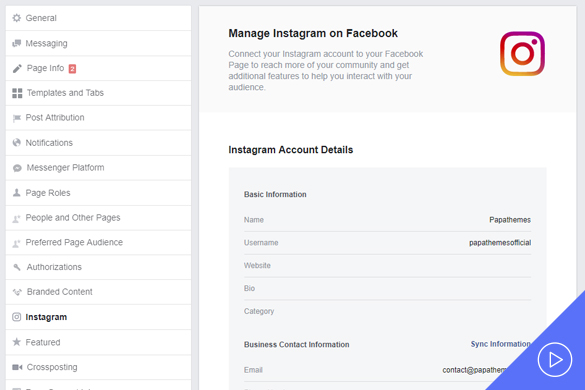Image resolution: width=585 pixels, height=390 pixels.
Task: Select Preferred Page Audience
Action: pyautogui.click(x=98, y=243)
